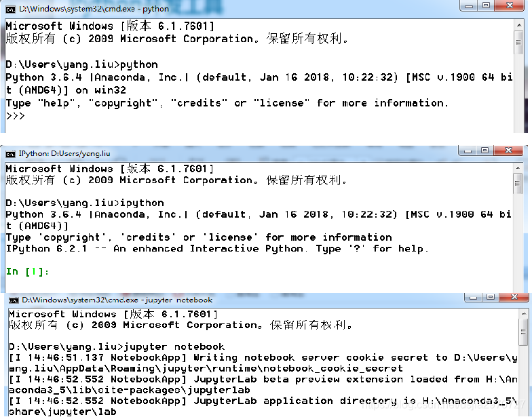Click the cmd icon in the python window title bar
The width and height of the screenshot is (532, 417).
click(11, 9)
